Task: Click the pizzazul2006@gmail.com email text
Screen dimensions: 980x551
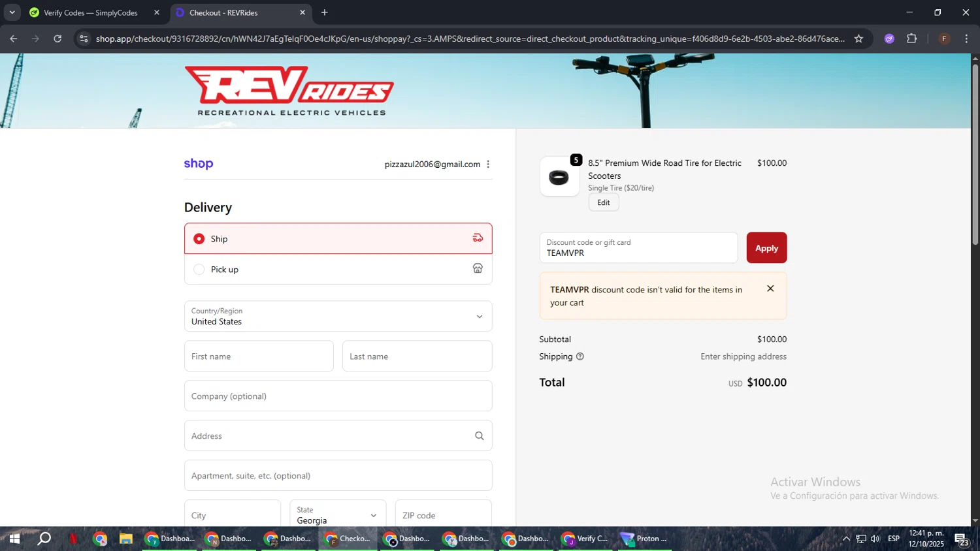Action: point(432,164)
